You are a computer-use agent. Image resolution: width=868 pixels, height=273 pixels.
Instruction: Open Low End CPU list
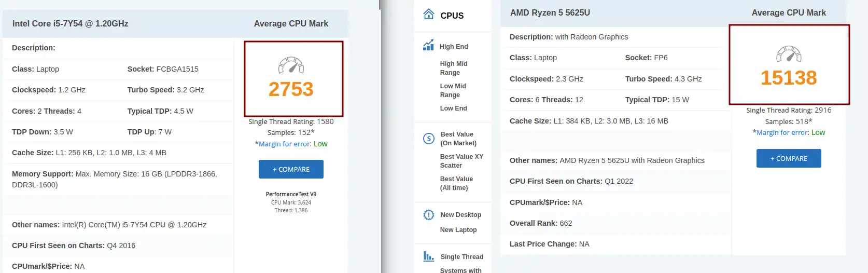pyautogui.click(x=454, y=108)
